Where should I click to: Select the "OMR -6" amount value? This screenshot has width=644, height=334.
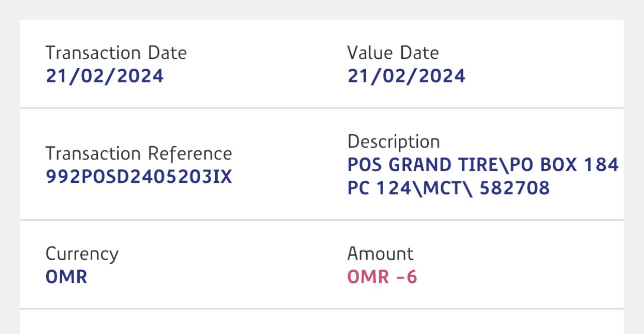382,277
